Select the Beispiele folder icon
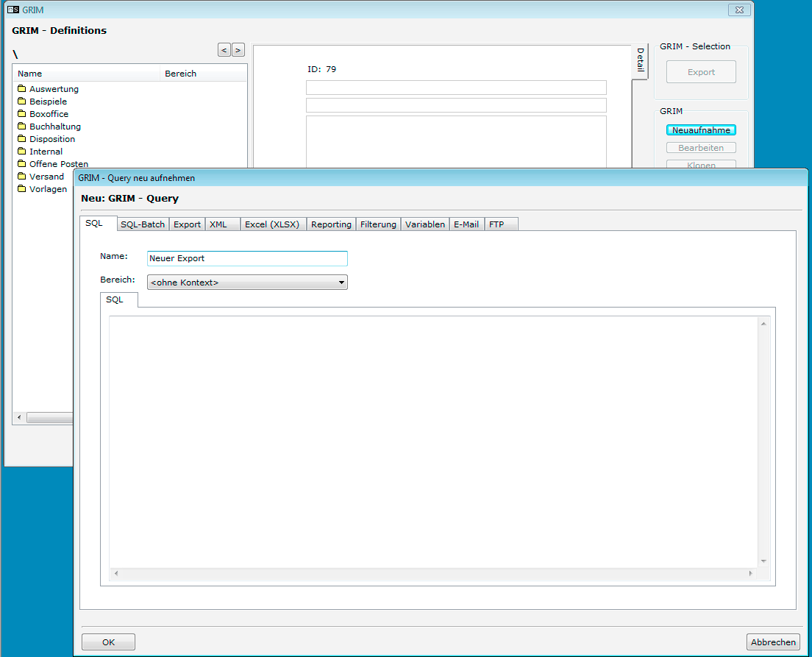Screen dimensions: 812x657 21,102
